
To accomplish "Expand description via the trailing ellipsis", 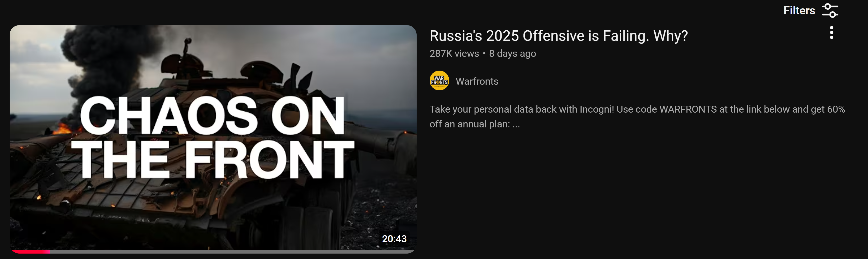I will pos(516,125).
